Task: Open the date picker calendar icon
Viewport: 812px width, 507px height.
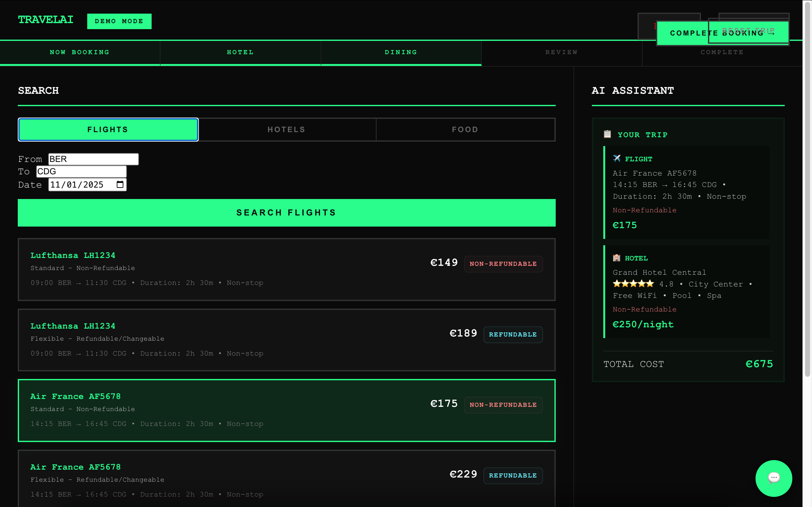Action: 120,184
